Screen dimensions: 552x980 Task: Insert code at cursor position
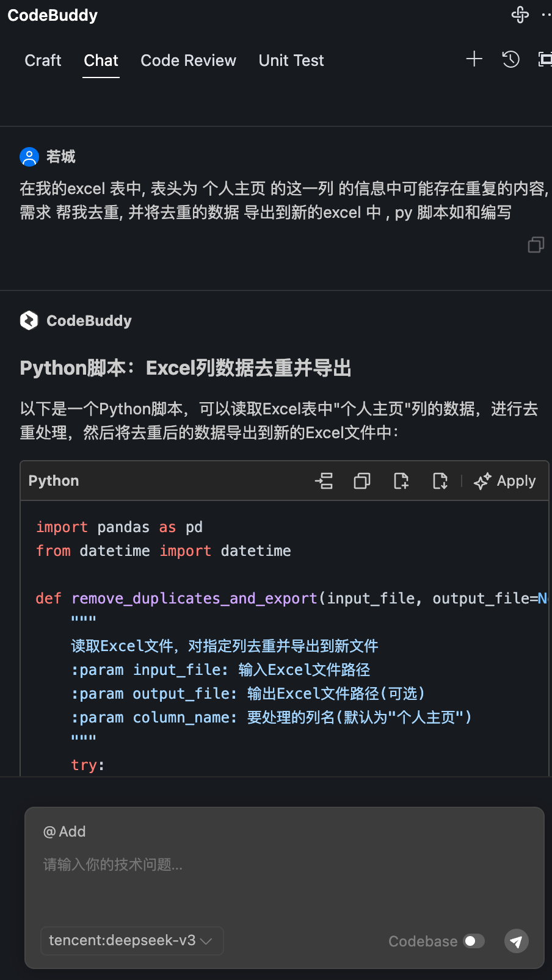coord(324,481)
